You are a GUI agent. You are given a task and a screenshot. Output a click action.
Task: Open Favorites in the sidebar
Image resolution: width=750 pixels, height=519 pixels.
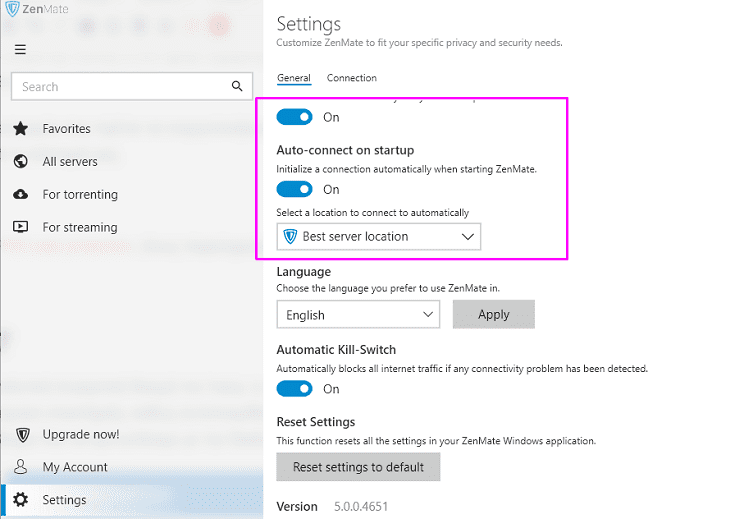66,128
